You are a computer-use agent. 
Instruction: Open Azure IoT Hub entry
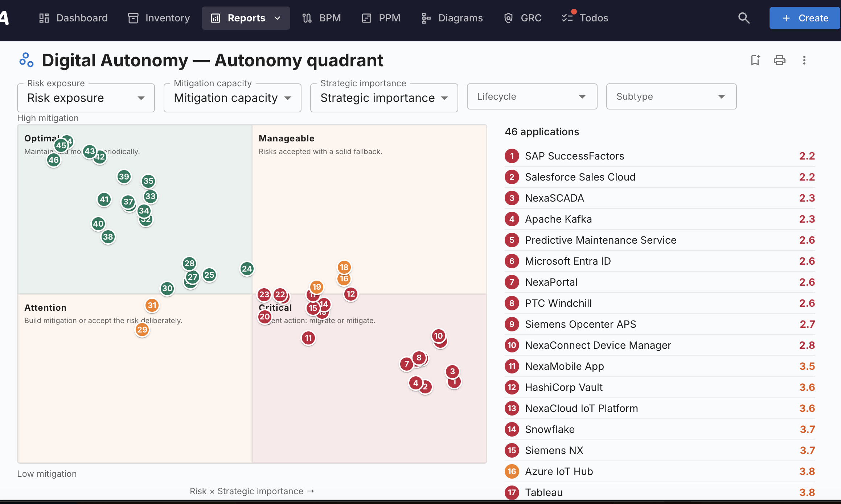click(x=660, y=471)
